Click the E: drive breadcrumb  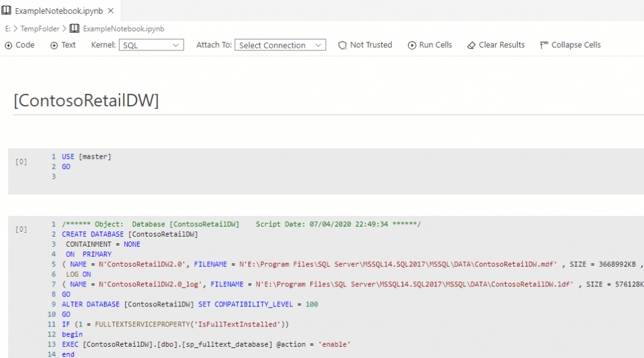8,29
